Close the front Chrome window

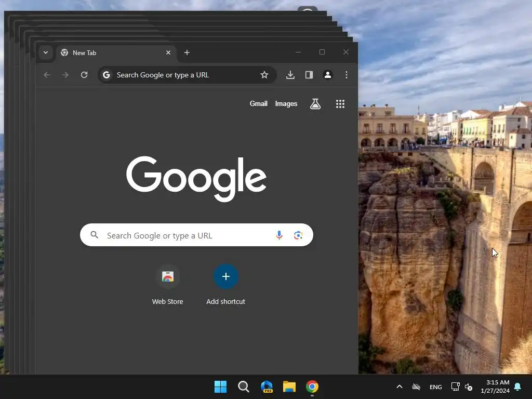point(345,52)
